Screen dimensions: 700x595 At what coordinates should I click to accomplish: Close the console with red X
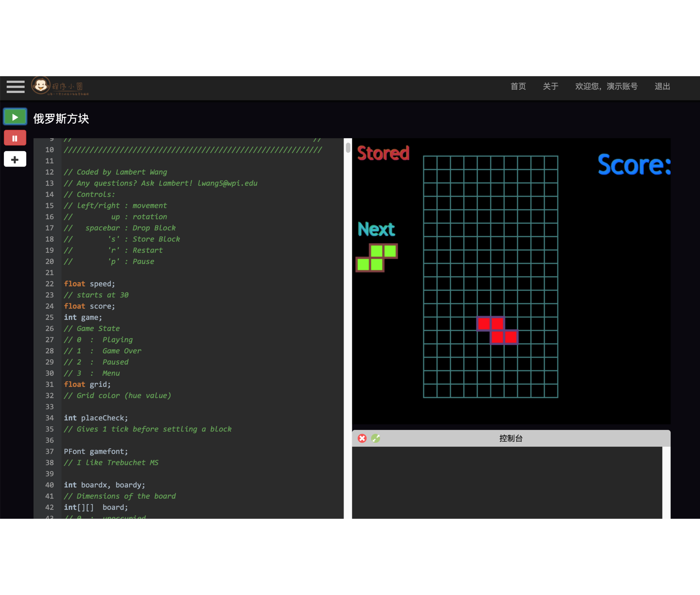[362, 438]
